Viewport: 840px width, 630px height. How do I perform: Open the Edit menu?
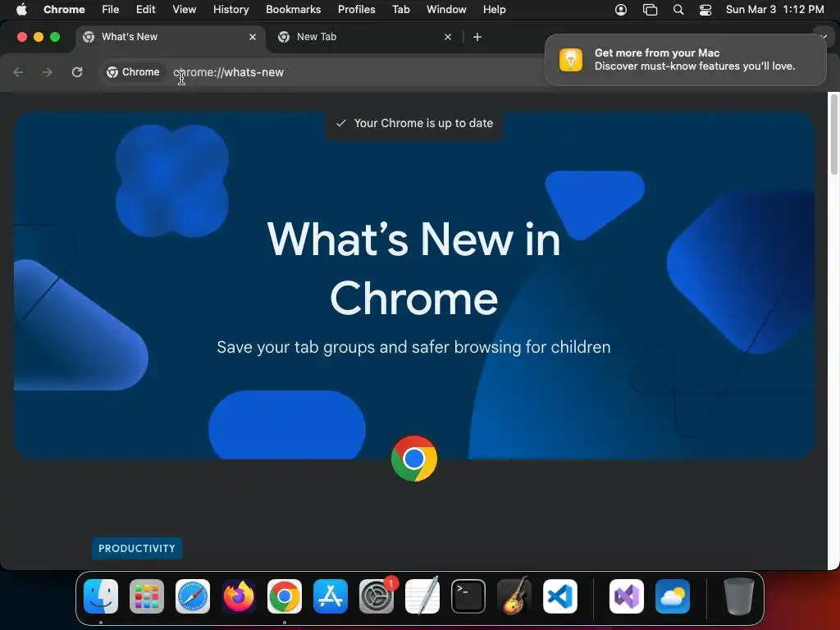146,9
